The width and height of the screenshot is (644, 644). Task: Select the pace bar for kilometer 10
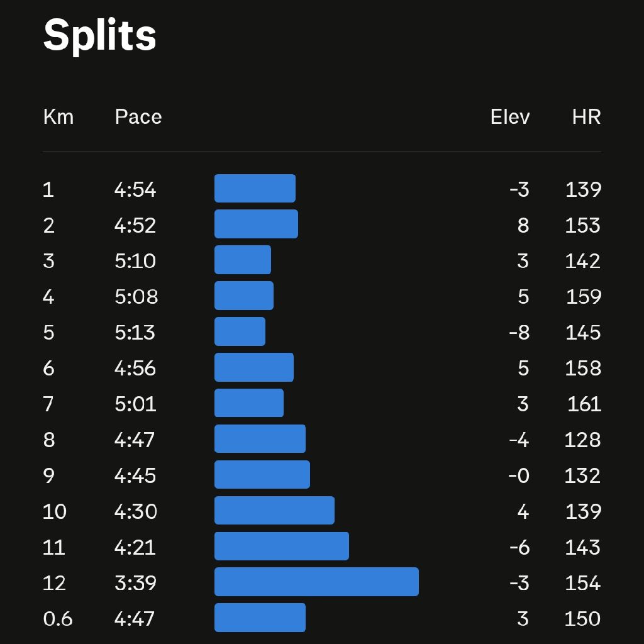pyautogui.click(x=274, y=510)
